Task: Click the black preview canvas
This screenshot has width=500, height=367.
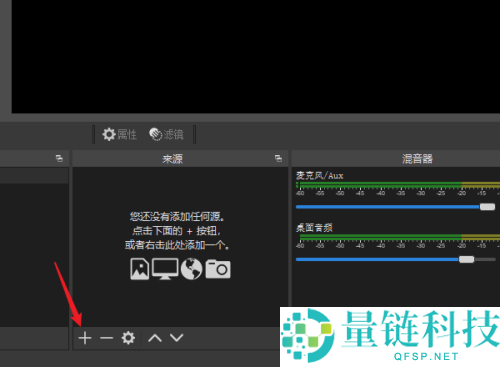Action: (256, 56)
